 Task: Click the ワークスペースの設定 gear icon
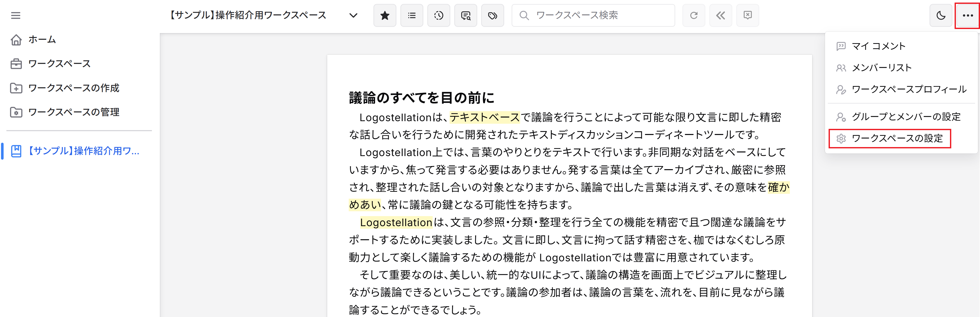(x=841, y=139)
